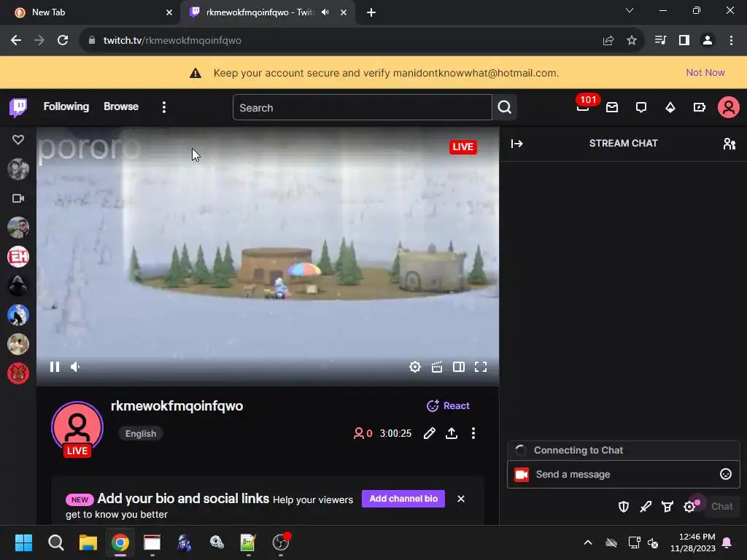747x560 pixels.
Task: Open OBS Studio from the taskbar
Action: [281, 542]
